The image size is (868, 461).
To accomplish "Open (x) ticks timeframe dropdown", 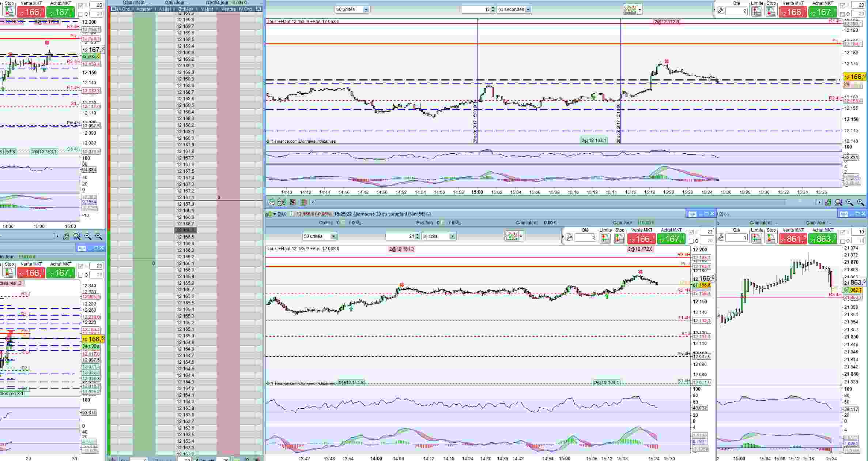I will tap(452, 236).
